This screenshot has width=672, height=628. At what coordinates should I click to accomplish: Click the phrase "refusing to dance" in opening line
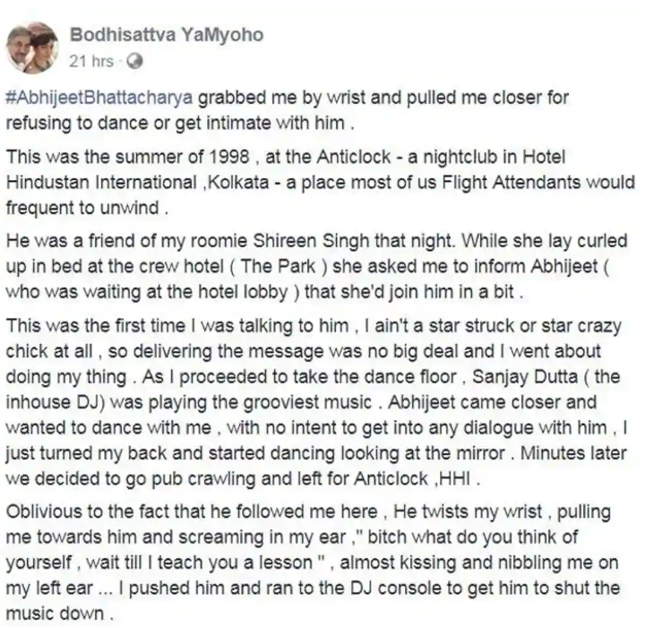[73, 124]
